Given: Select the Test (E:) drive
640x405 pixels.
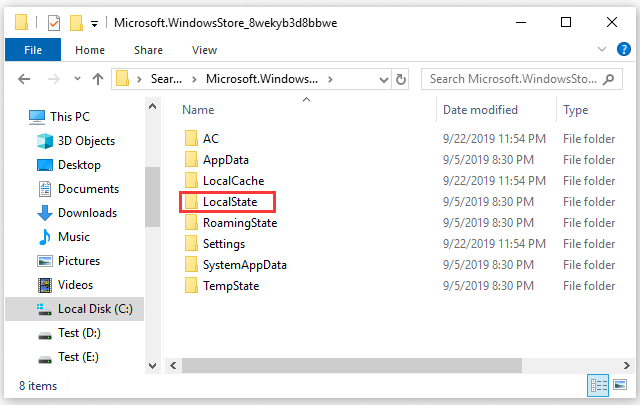Looking at the screenshot, I should 78,357.
